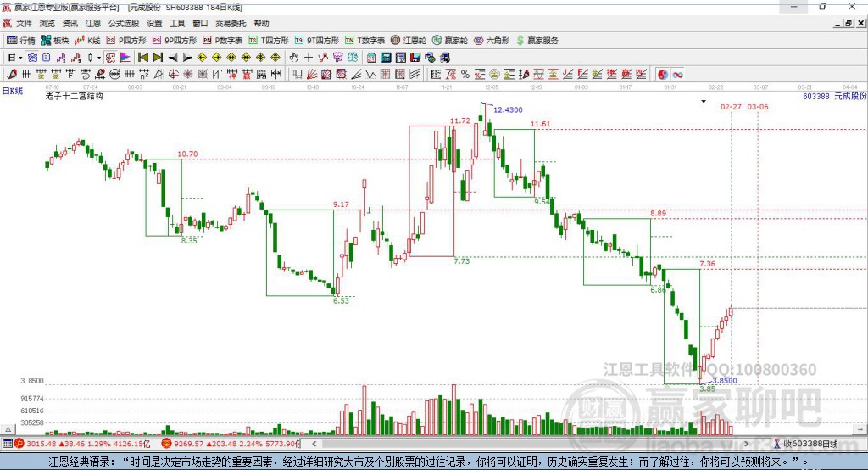Open the dropdown arrow above 02-27 date
Image resolution: width=868 pixels, height=470 pixels.
[704, 102]
